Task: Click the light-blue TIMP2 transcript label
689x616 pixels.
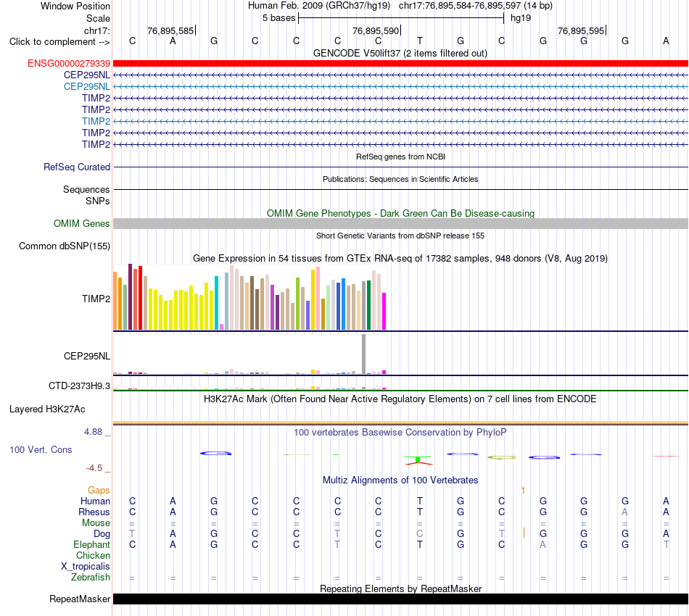Action: [x=96, y=121]
